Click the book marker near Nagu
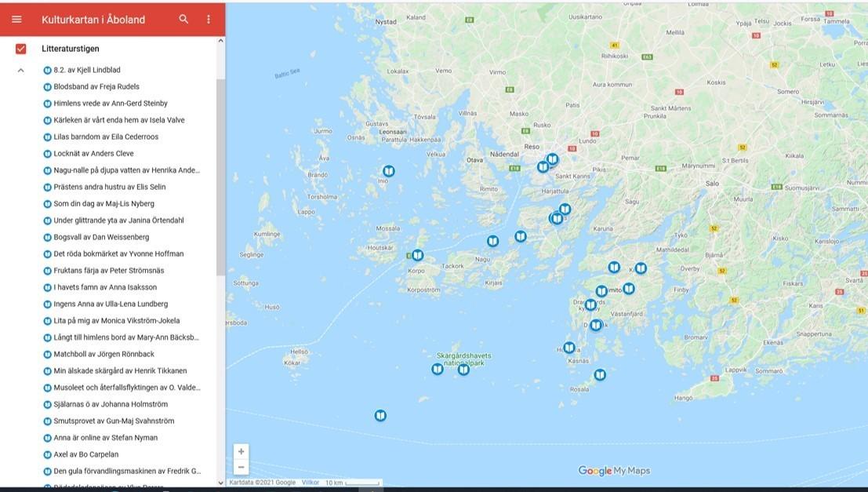 click(x=492, y=241)
